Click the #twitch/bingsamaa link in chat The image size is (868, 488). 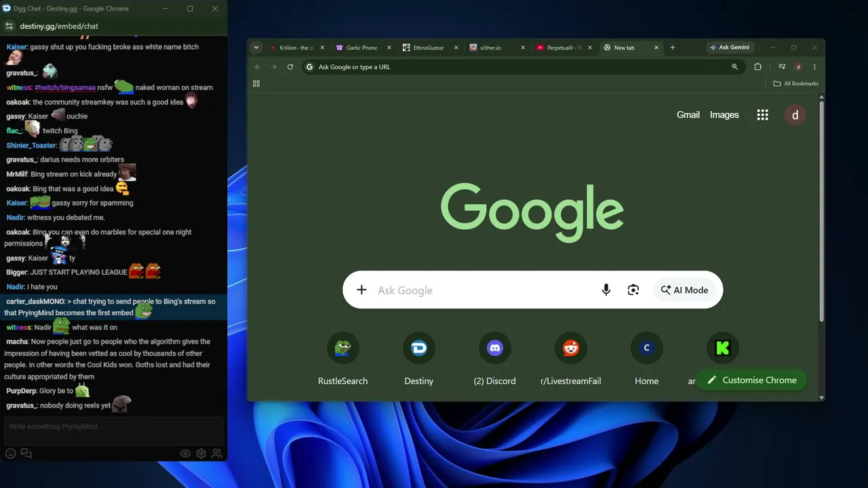point(64,87)
